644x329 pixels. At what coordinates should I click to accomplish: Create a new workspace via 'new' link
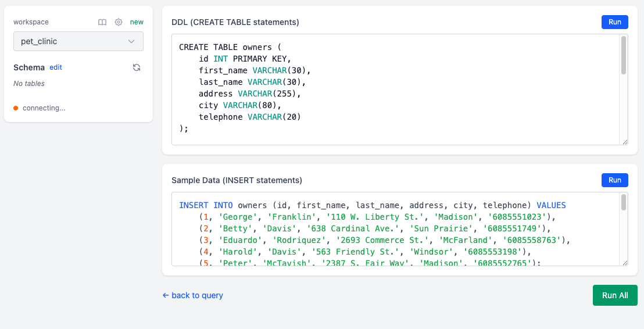tap(137, 22)
